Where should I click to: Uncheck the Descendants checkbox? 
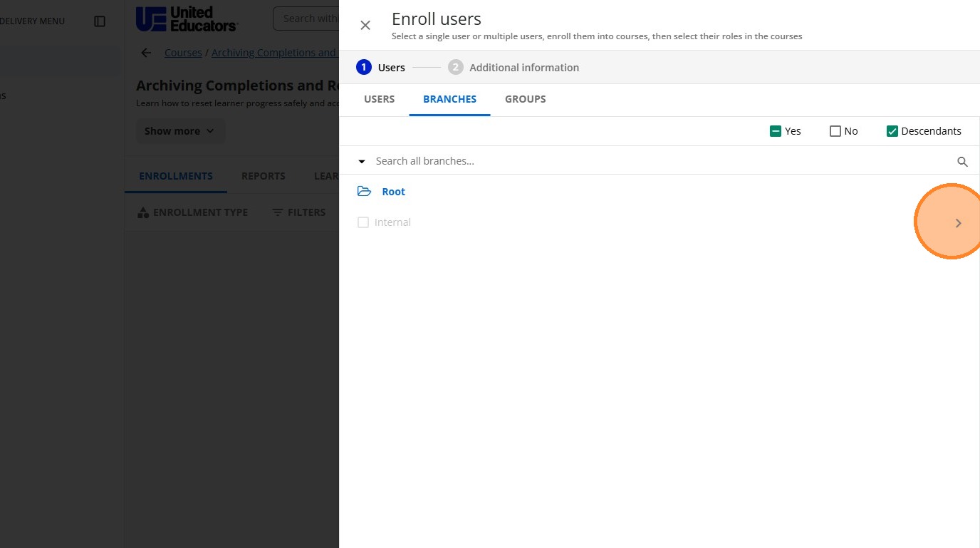click(x=892, y=131)
